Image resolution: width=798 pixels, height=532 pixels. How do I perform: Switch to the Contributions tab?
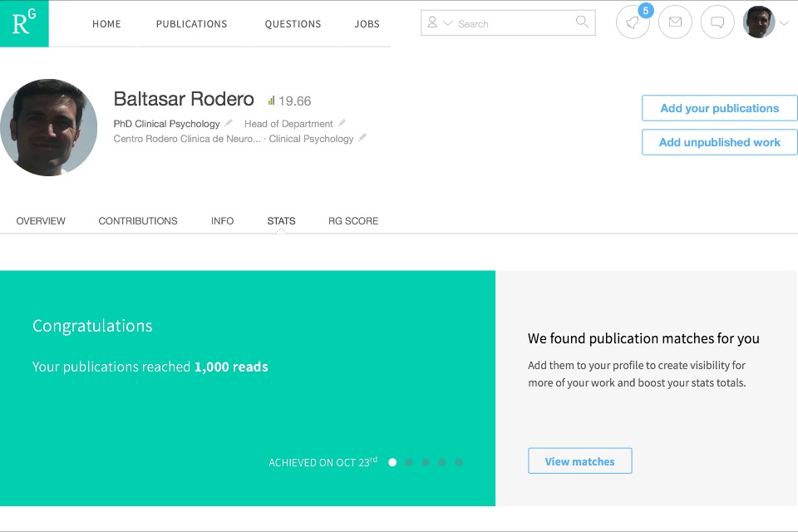tap(138, 221)
